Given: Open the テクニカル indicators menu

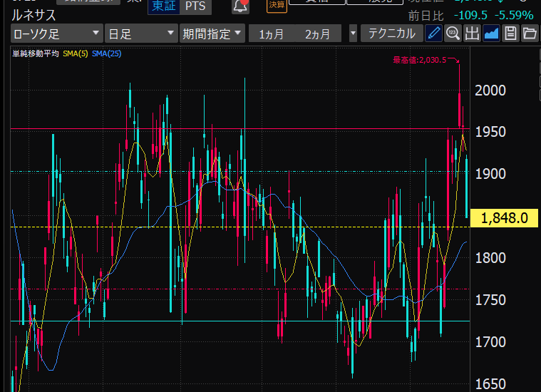Looking at the screenshot, I should click(391, 33).
